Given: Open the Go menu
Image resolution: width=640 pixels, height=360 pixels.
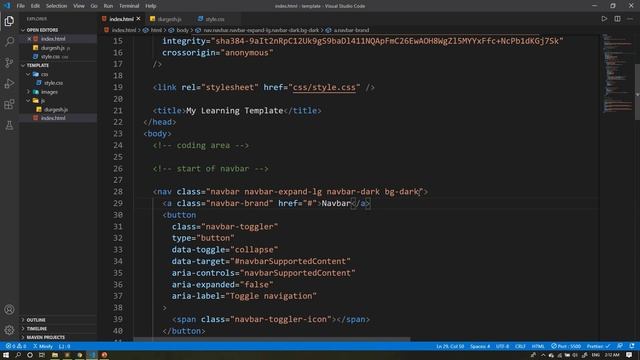Looking at the screenshot, I should [x=94, y=6].
